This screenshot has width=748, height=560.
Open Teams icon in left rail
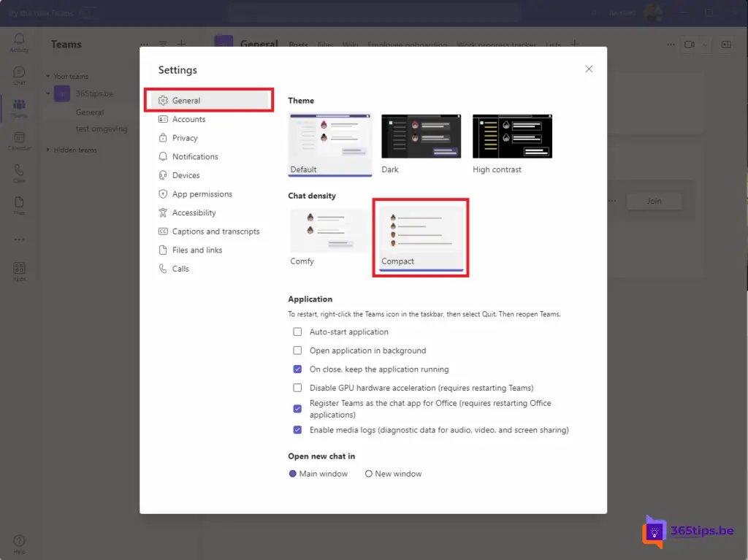[19, 108]
